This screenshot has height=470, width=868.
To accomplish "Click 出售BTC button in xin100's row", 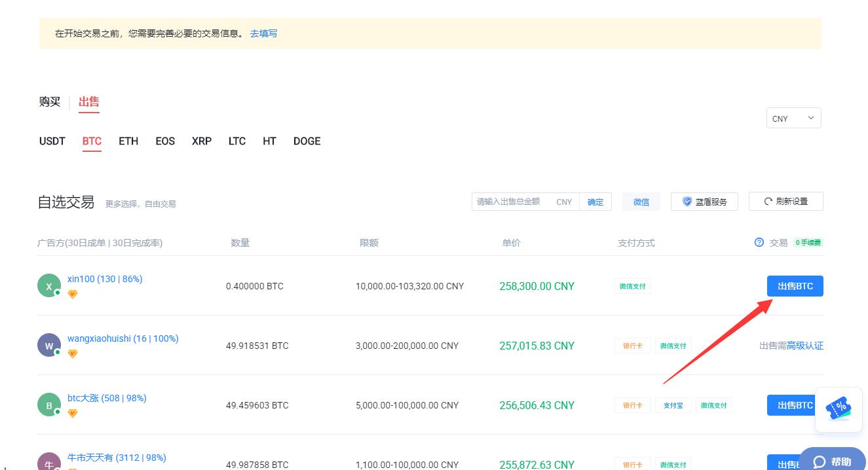I will pyautogui.click(x=795, y=285).
